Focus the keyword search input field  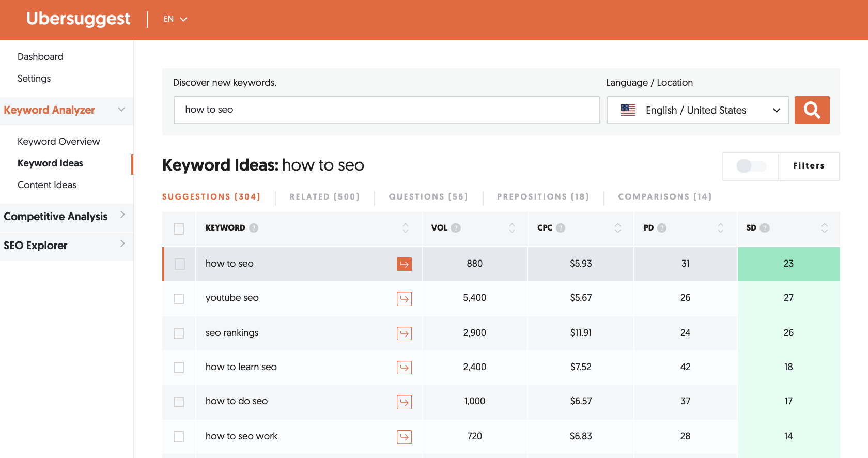[386, 110]
